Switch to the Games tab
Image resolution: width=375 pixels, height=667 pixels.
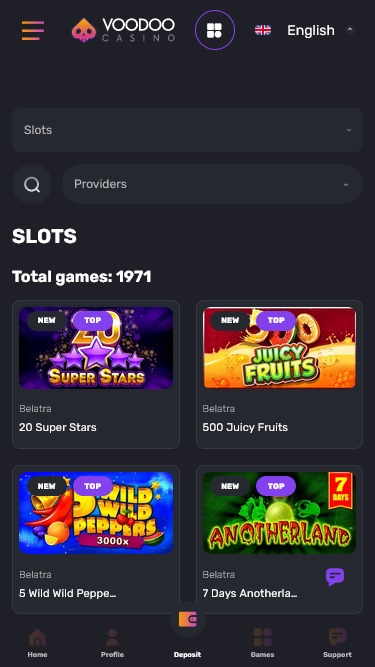click(262, 643)
